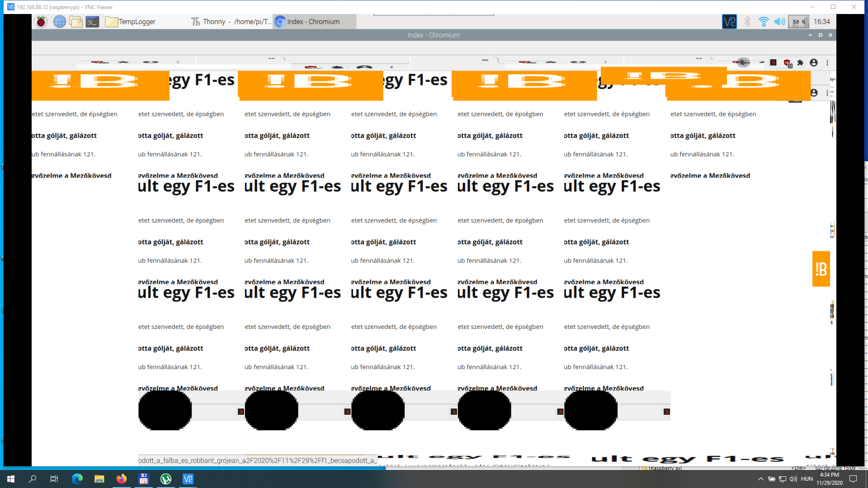
Task: Open the Raspberry Pi main menu
Action: point(41,22)
